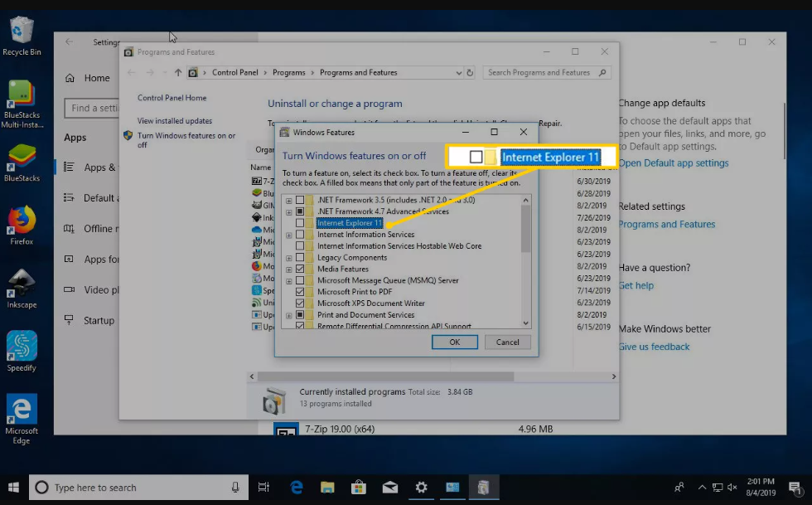The width and height of the screenshot is (812, 505).
Task: Expand the Internet Information Services node
Action: coord(289,235)
